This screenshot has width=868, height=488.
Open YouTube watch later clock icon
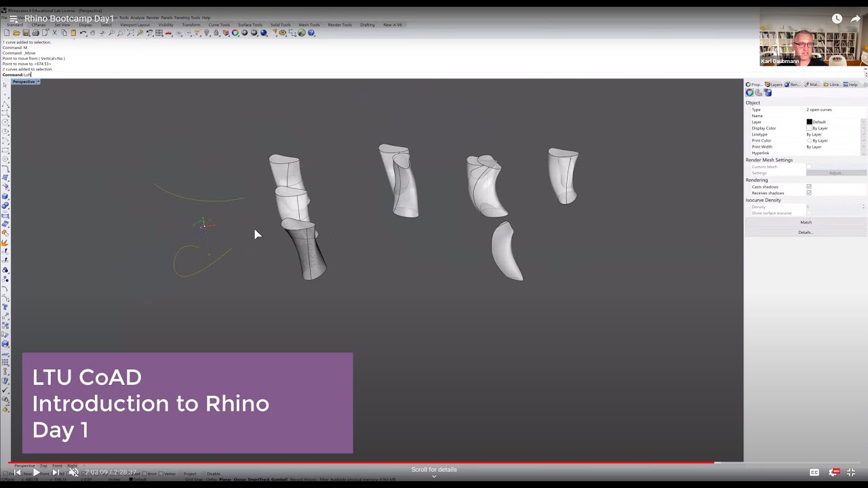[x=837, y=19]
